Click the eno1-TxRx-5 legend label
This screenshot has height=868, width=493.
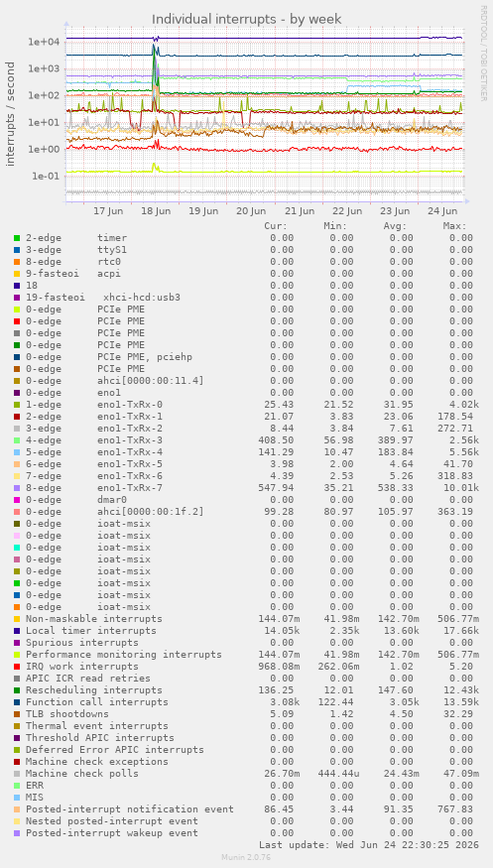pyautogui.click(x=130, y=464)
